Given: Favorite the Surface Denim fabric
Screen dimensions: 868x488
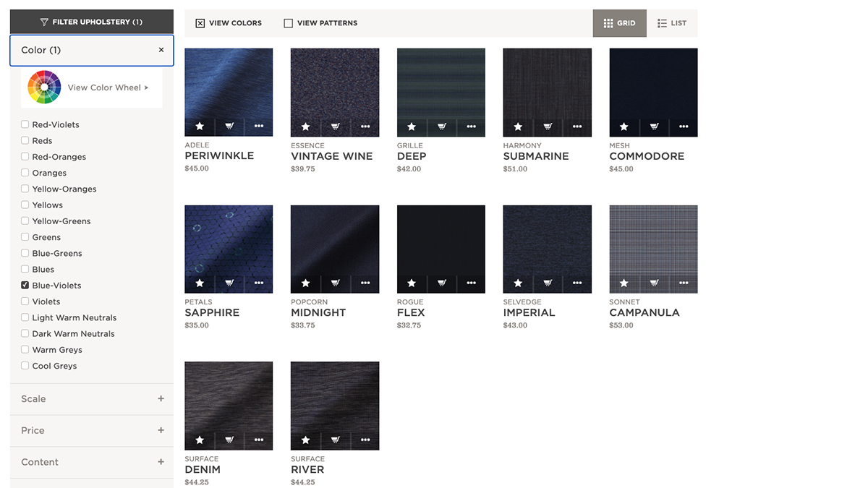Looking at the screenshot, I should [x=200, y=440].
